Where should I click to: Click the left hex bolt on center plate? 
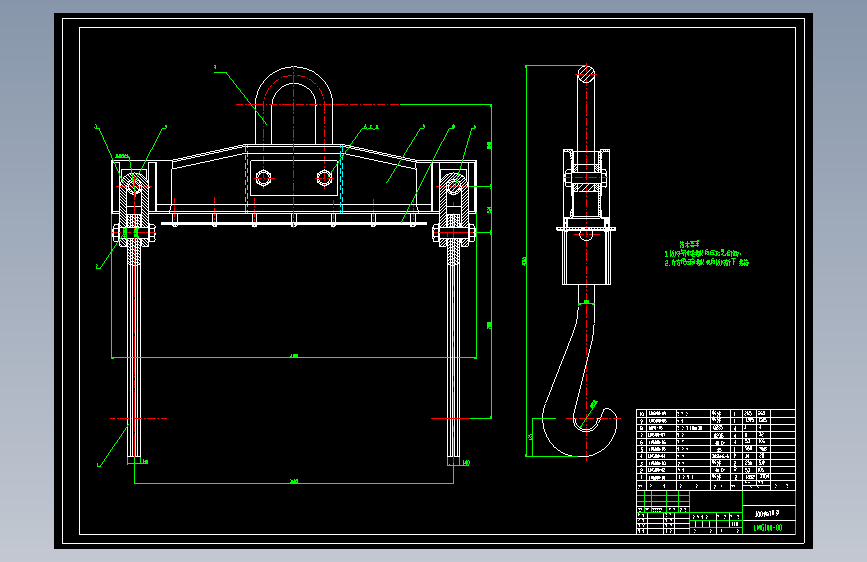263,178
